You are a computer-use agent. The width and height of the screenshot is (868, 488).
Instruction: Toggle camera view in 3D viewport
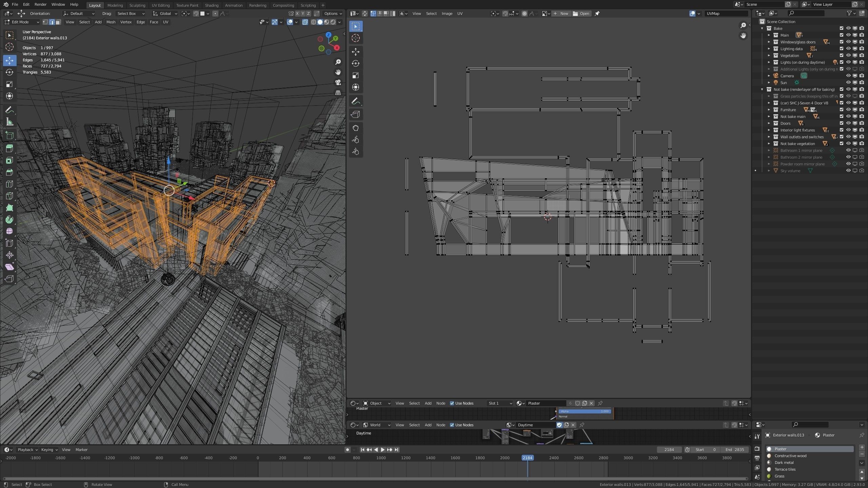point(338,82)
